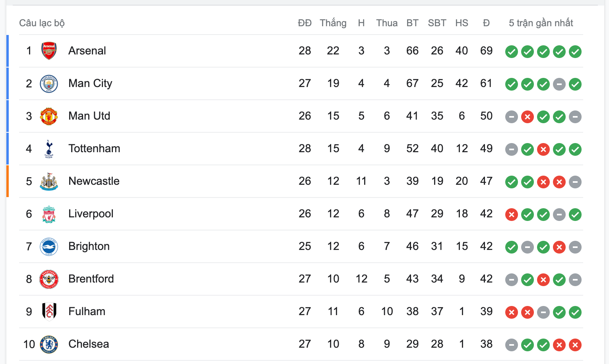The height and width of the screenshot is (364, 609).
Task: Open the Arsenal team link
Action: click(x=87, y=51)
